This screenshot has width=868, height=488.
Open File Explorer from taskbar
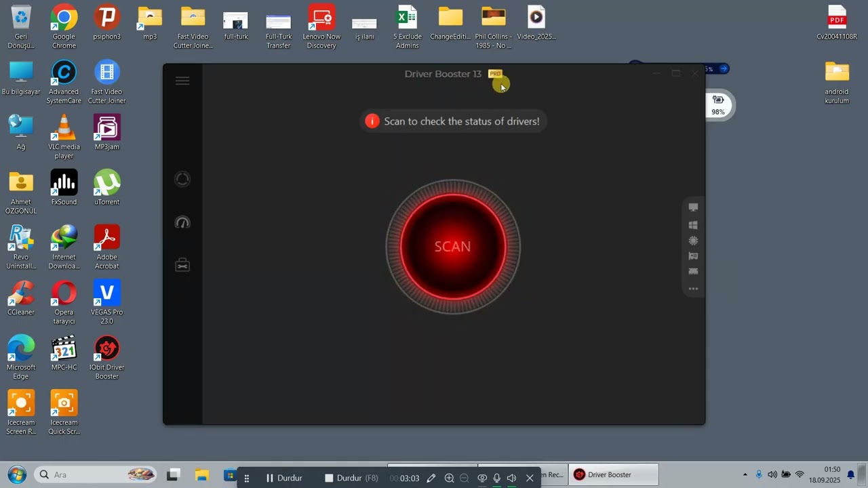pos(202,475)
